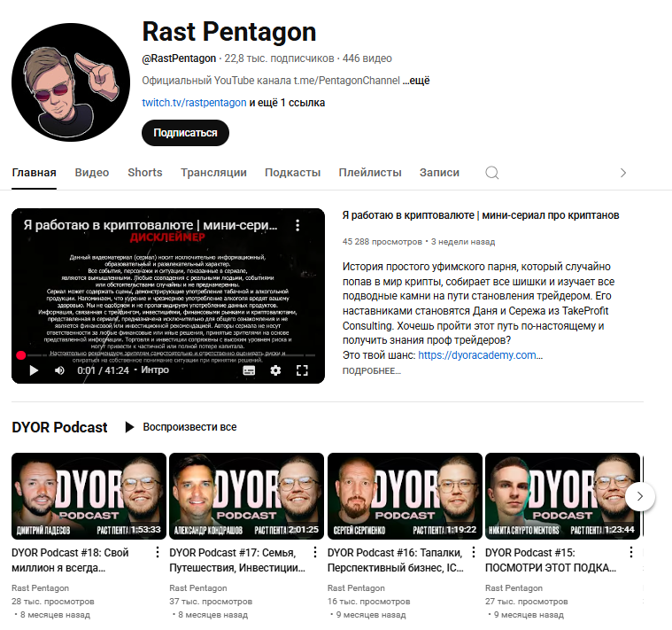Open the DYOR Podcast #18 title

point(70,560)
